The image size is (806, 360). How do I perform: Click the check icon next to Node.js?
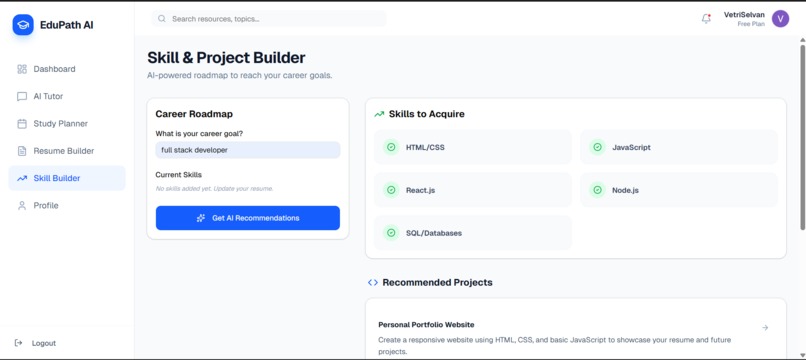point(597,190)
